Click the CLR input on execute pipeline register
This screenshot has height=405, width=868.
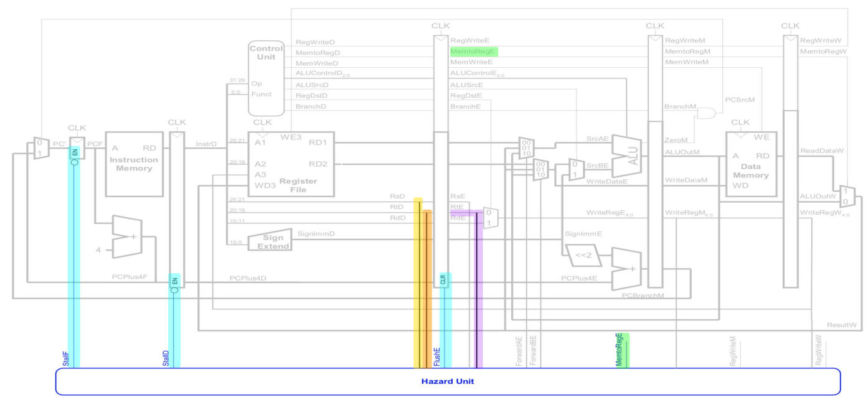pos(443,280)
